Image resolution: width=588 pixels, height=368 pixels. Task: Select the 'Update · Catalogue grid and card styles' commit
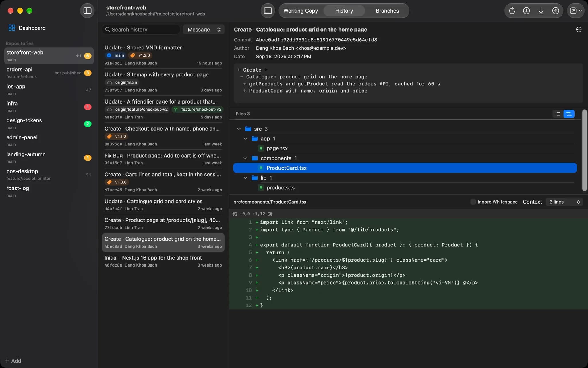(163, 205)
